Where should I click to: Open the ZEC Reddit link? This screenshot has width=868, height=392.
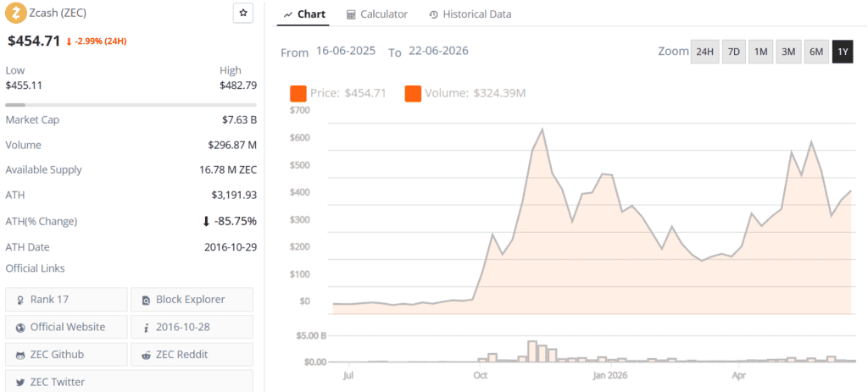pyautogui.click(x=192, y=355)
